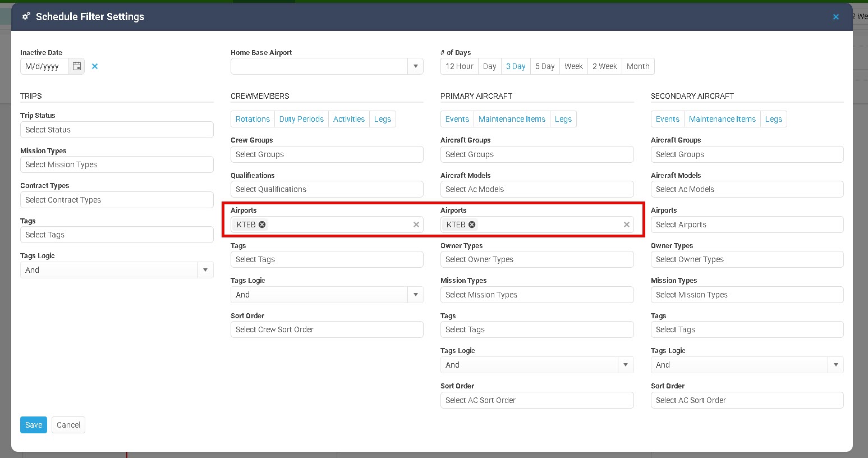Screen dimensions: 868x458
Task: Open the Trips Tags Logic dropdown
Action: [205, 270]
